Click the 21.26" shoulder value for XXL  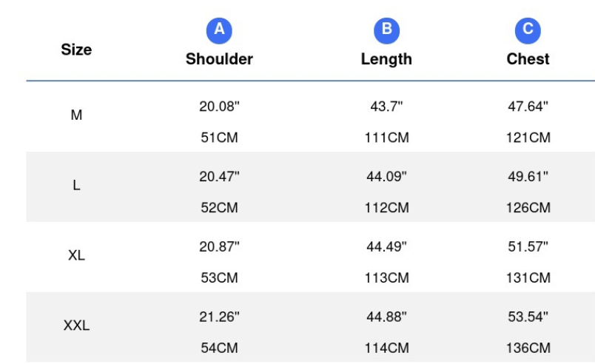(219, 317)
